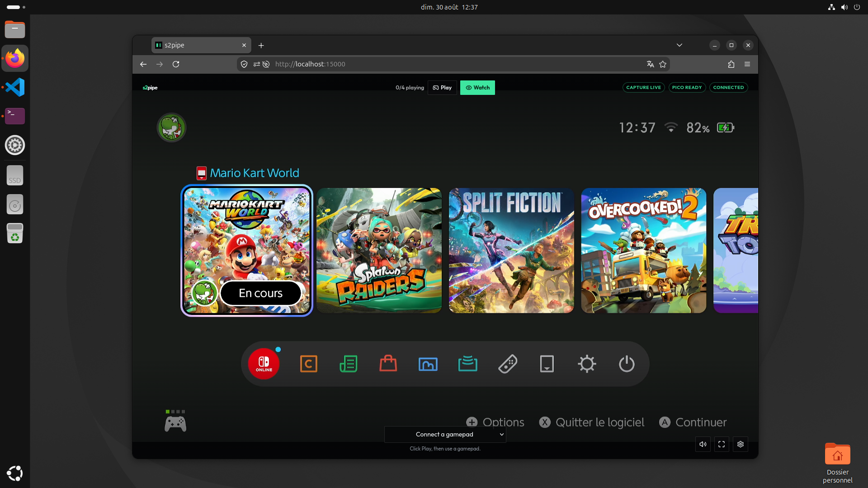Screen dimensions: 868x488
Task: Open the System Settings sun-gear icon
Action: click(587, 364)
